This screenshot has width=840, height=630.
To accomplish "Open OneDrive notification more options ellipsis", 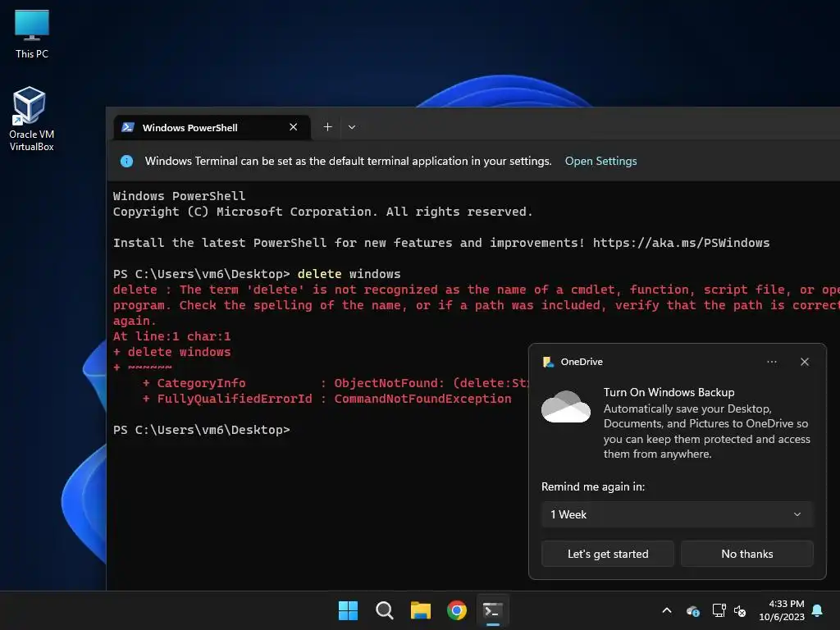I will [771, 362].
